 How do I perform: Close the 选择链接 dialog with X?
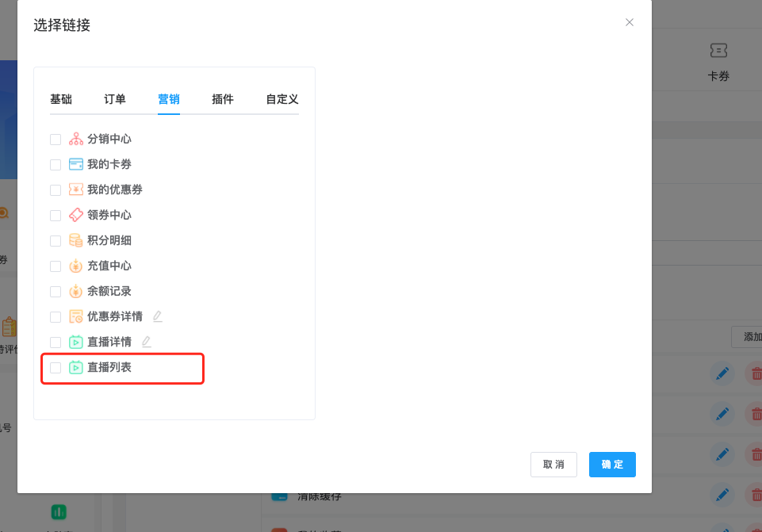(630, 22)
